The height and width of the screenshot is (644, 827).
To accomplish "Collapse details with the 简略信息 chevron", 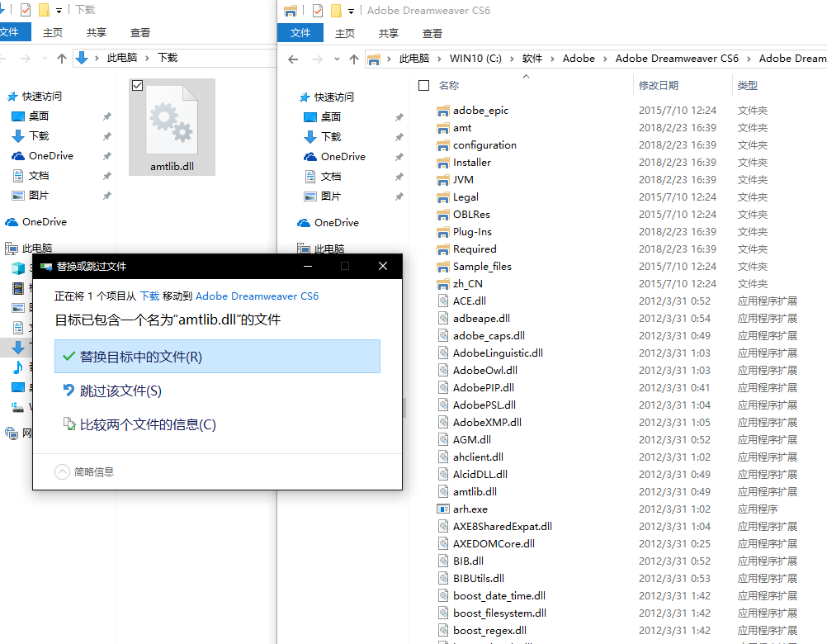I will click(x=62, y=471).
